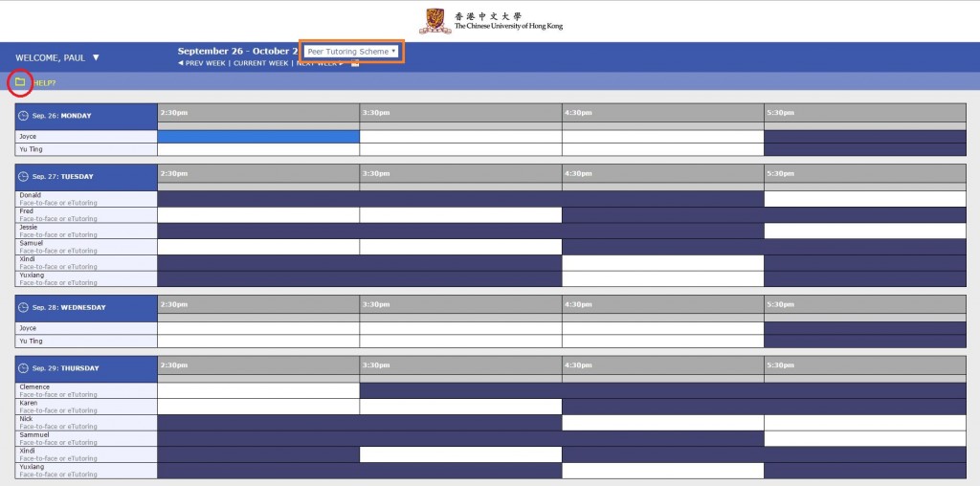Book Yu Ting's Monday 2:30pm open slot
This screenshot has width=980, height=486.
[x=258, y=149]
